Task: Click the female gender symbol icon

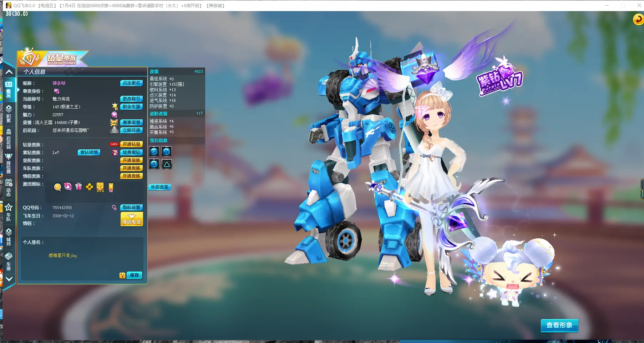Action: [x=114, y=208]
